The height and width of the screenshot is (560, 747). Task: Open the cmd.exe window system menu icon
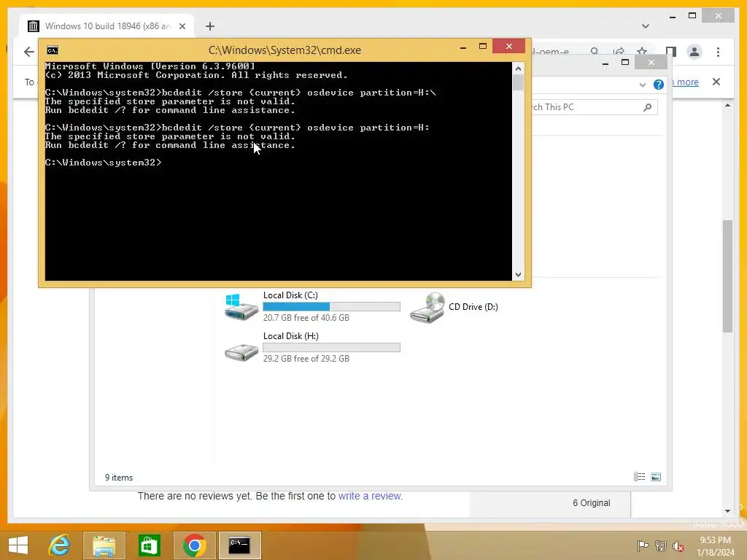[53, 50]
